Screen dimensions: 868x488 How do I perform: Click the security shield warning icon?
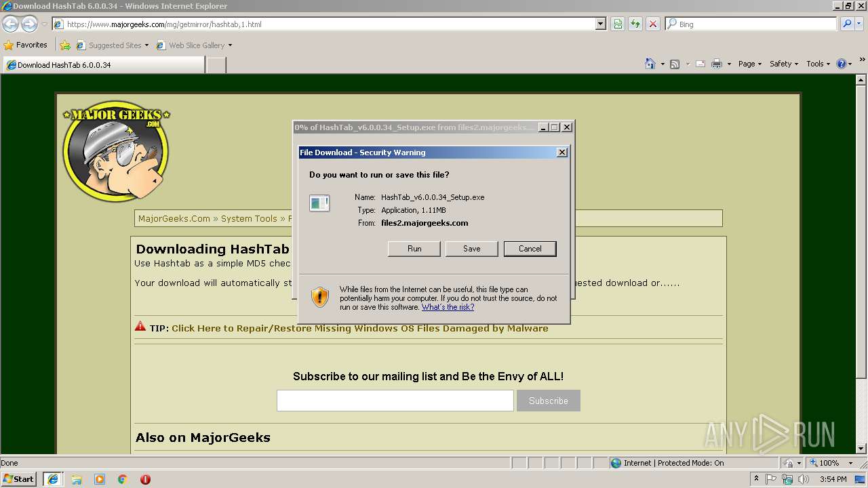pyautogui.click(x=319, y=296)
